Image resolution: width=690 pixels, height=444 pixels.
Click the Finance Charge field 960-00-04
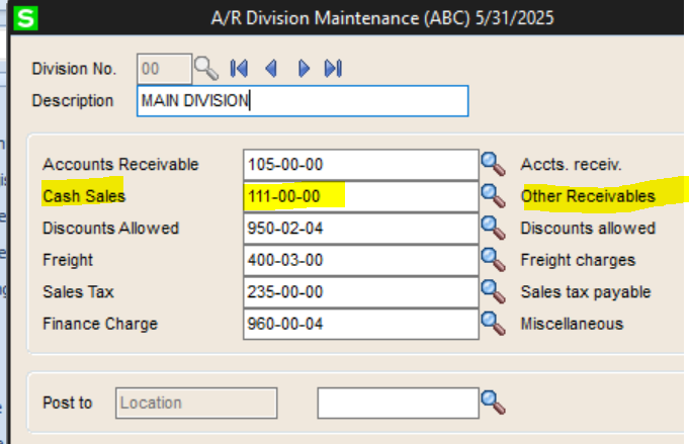[361, 324]
